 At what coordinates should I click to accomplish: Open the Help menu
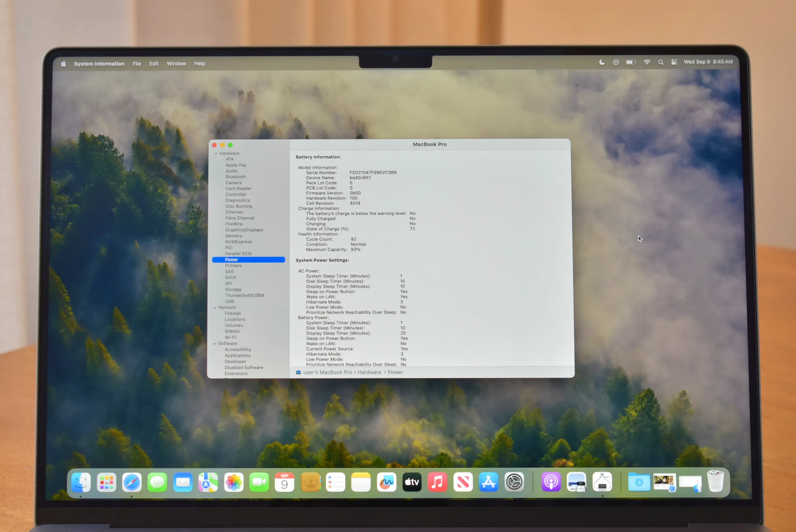(199, 64)
